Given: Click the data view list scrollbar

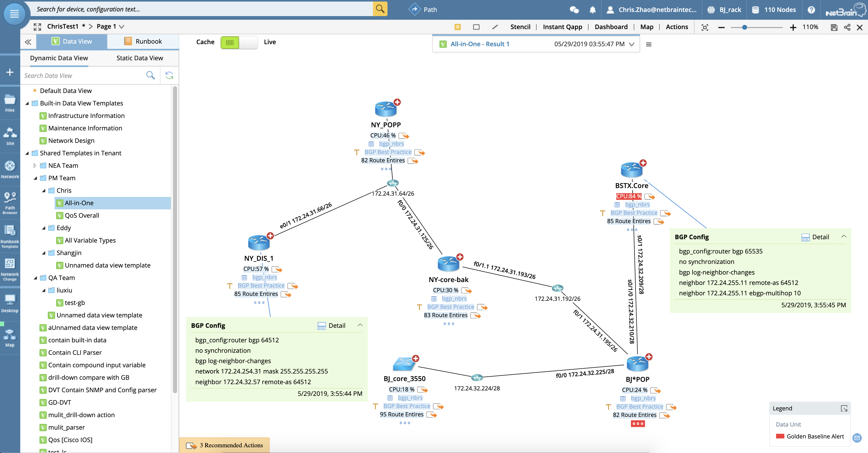Looking at the screenshot, I should (175, 239).
